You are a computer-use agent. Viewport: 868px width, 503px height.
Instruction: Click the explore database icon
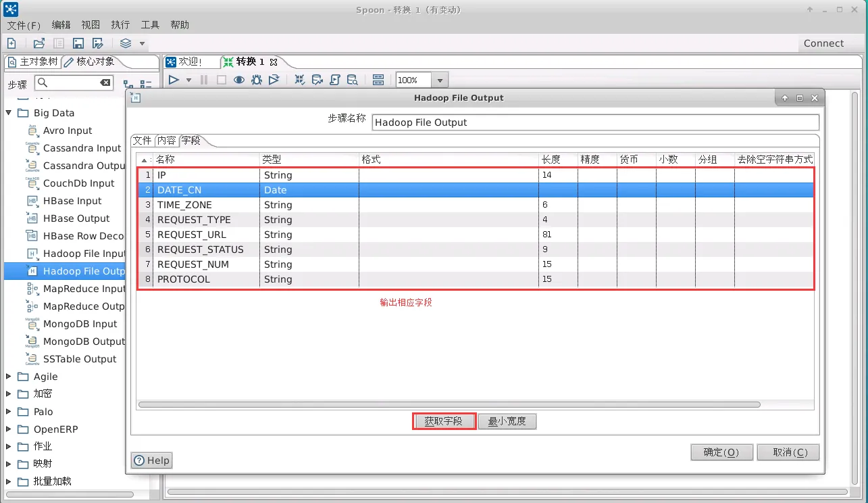click(x=353, y=80)
